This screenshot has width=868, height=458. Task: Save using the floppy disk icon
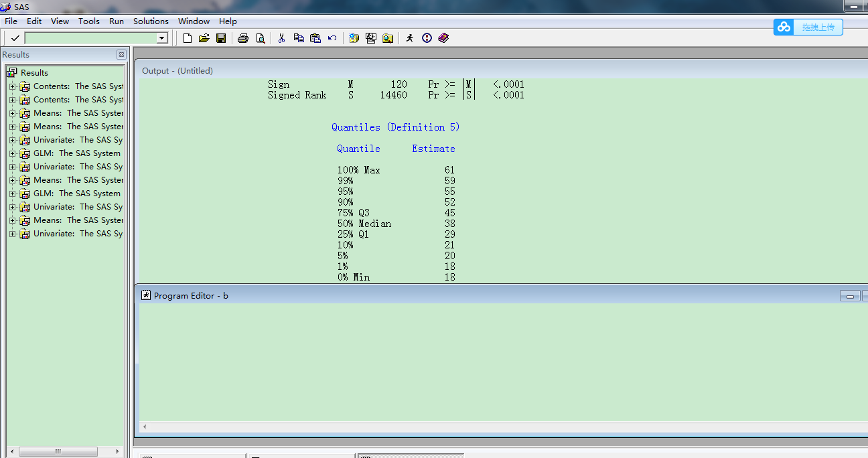(x=221, y=38)
